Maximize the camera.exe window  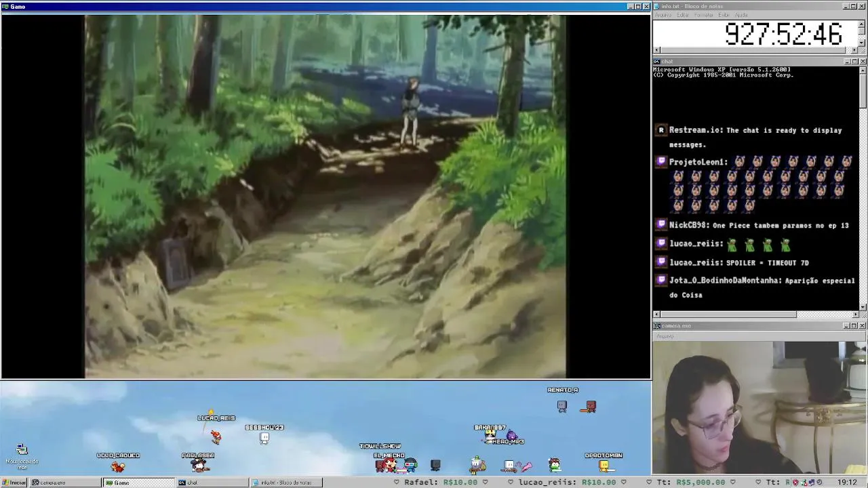[854, 326]
